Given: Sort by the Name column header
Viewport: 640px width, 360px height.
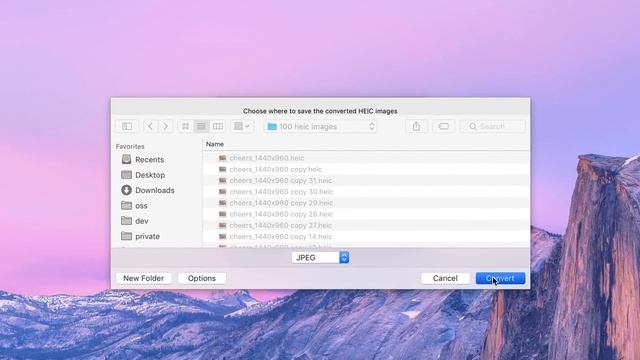Looking at the screenshot, I should [215, 144].
